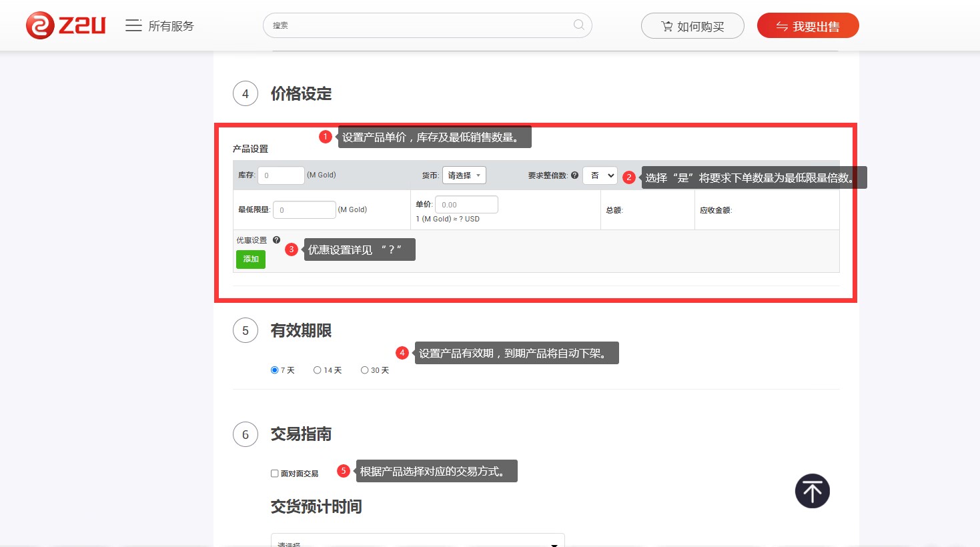Select the 7 天 validity option
The height and width of the screenshot is (547, 980).
click(275, 370)
